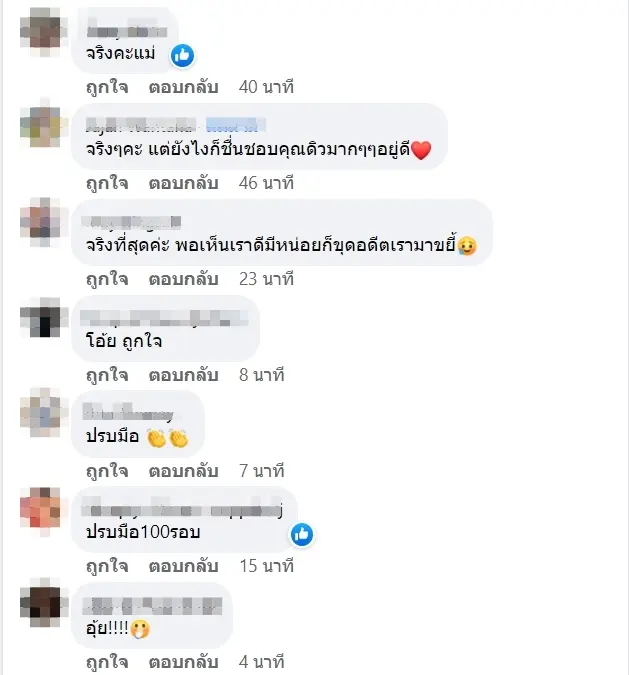Open the '40 นาที' timestamp link
Image resolution: width=629 pixels, height=675 pixels.
[266, 87]
